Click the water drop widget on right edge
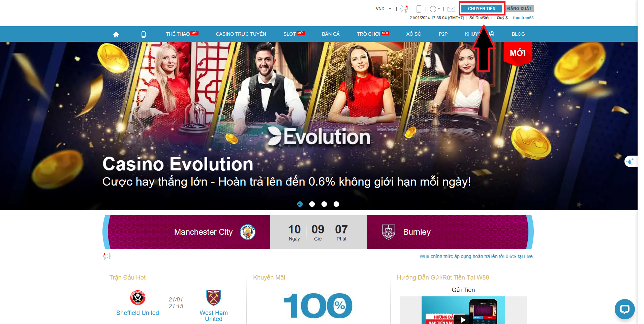Viewport: 644px width, 324px height. point(630,161)
